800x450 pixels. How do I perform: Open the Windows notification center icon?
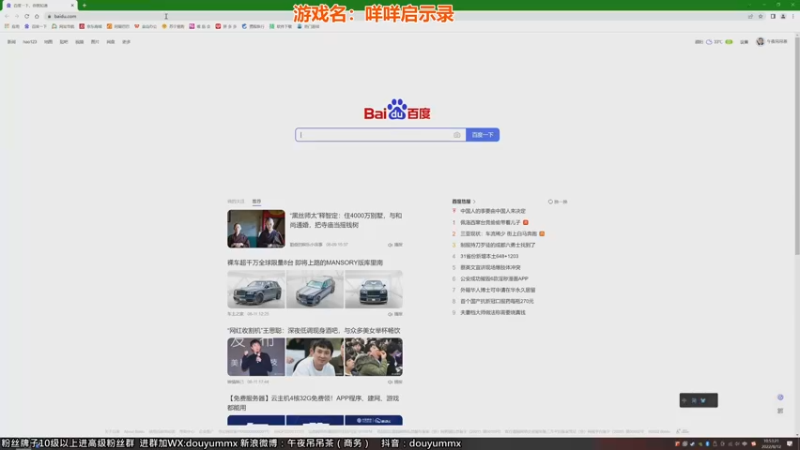789,443
